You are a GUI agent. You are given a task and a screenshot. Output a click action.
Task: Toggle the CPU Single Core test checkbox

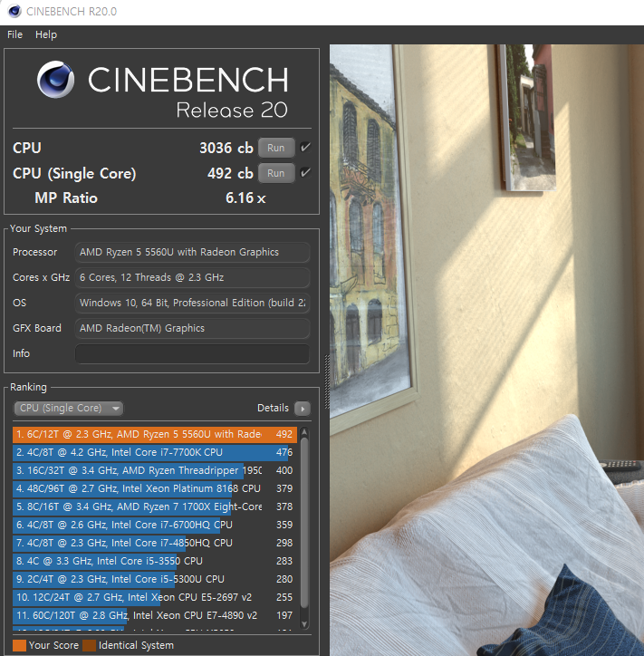305,173
